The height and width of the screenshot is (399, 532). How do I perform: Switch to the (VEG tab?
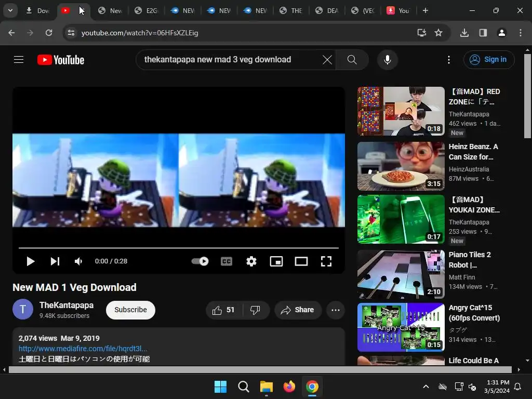[x=363, y=11]
